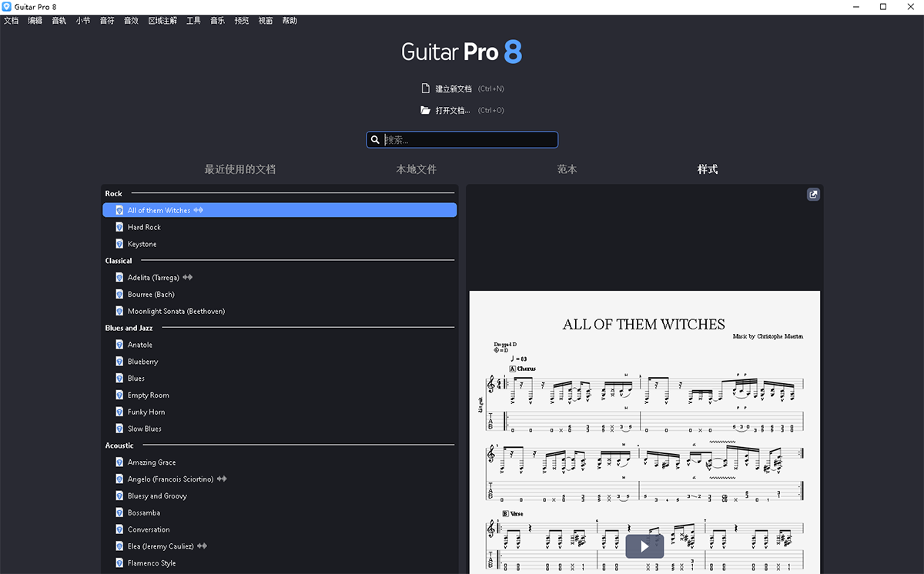Click the score preview sheet music

644,432
